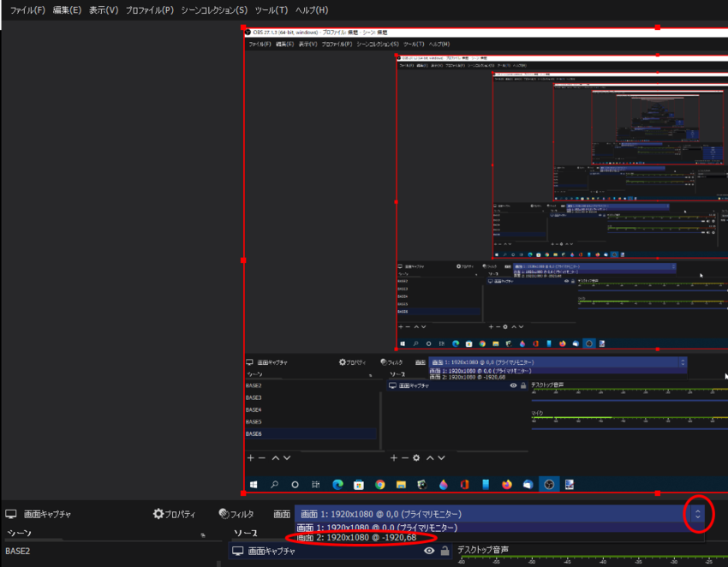Screen dimensions: 728x567
Task: Click highlighted BASE6 scene in largest preview capture
Action: click(x=311, y=433)
